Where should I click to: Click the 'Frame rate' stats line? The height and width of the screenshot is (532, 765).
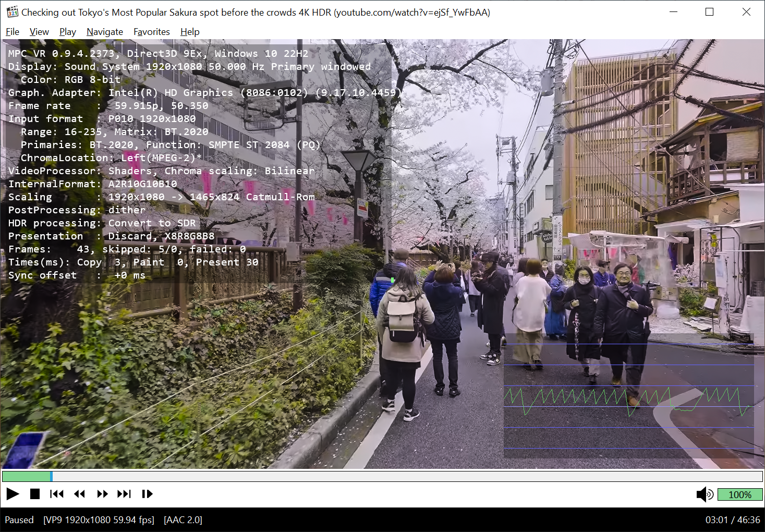click(108, 106)
